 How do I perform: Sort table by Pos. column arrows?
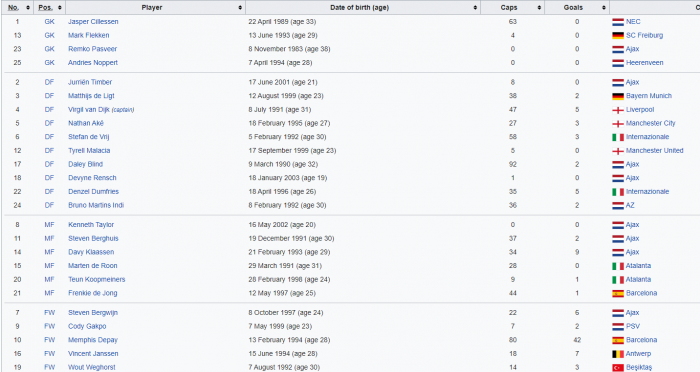click(x=60, y=8)
